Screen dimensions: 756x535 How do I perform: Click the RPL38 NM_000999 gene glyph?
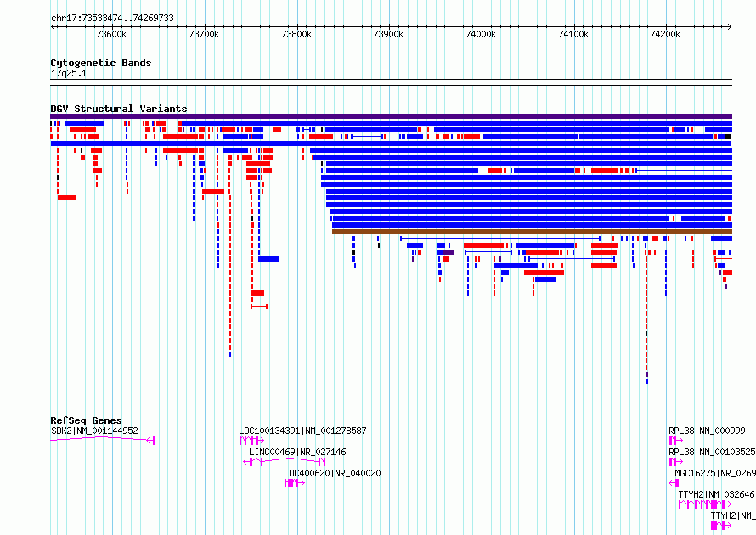coord(676,441)
